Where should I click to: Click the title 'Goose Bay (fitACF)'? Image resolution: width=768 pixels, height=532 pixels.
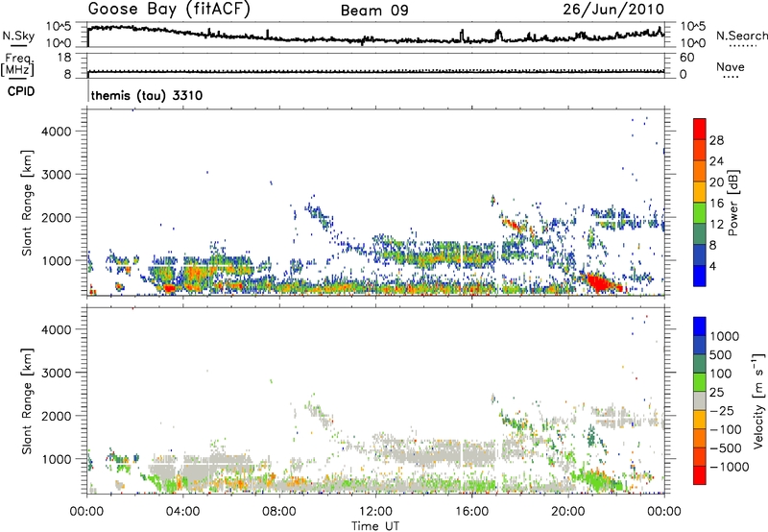click(169, 10)
